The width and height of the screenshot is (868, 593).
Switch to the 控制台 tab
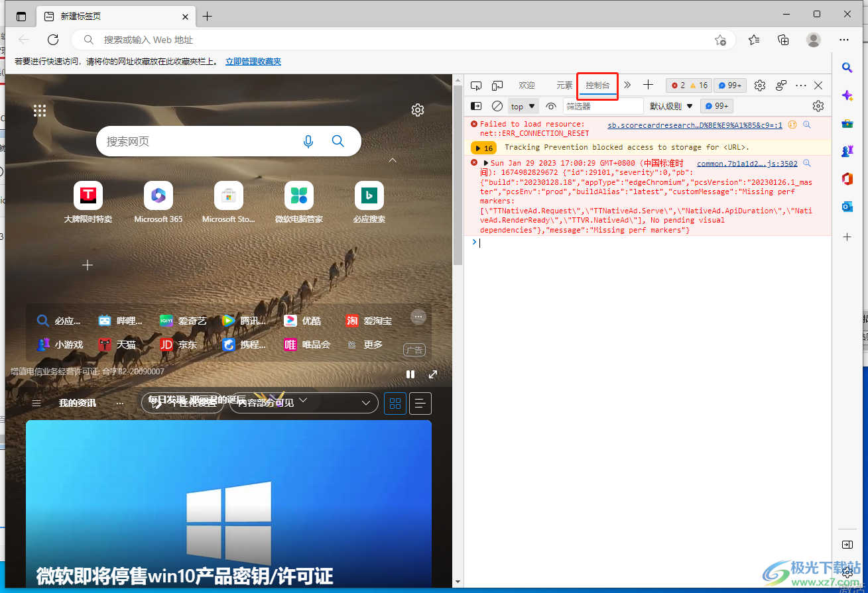point(597,85)
